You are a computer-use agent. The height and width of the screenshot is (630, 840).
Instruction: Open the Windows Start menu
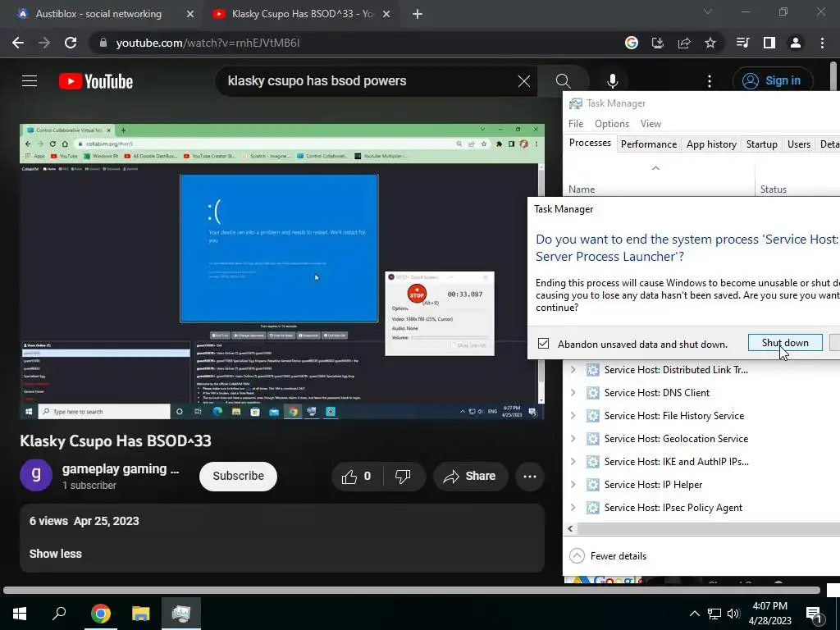(20, 613)
